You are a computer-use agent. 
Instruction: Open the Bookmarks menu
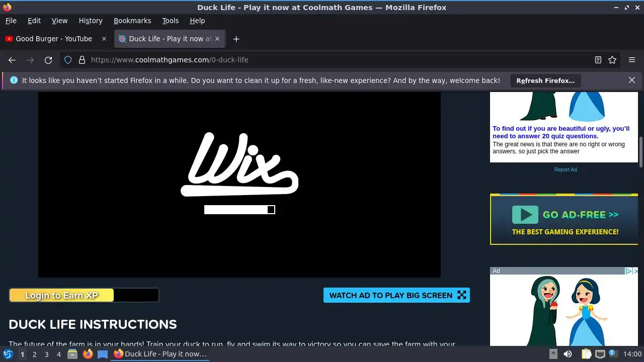point(132,21)
